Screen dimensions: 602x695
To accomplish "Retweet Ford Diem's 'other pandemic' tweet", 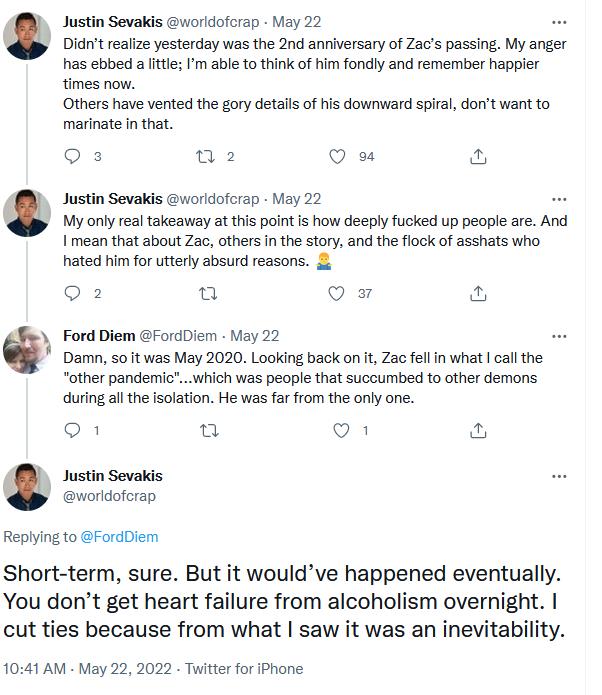I will 209,430.
